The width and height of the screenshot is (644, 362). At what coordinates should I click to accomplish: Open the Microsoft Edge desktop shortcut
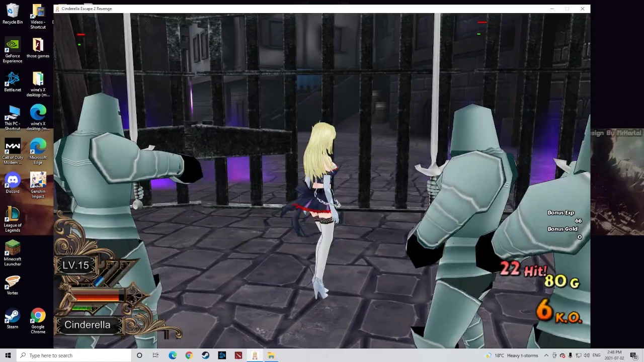coord(38,152)
